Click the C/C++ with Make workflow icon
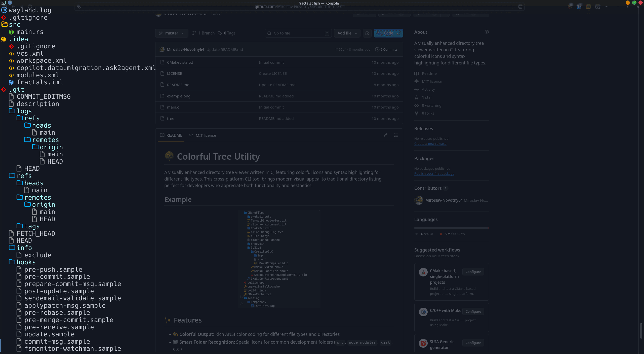Screen dimensions: 644x354 [x=423, y=312]
